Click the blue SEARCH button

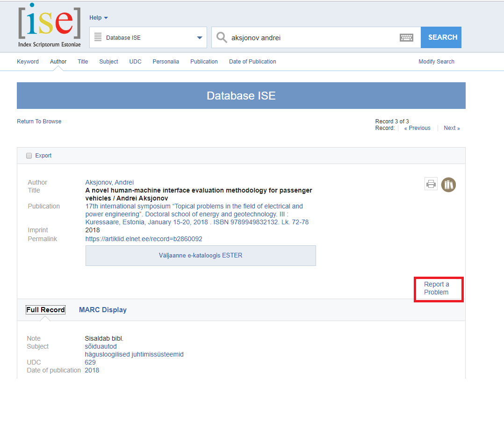point(441,37)
